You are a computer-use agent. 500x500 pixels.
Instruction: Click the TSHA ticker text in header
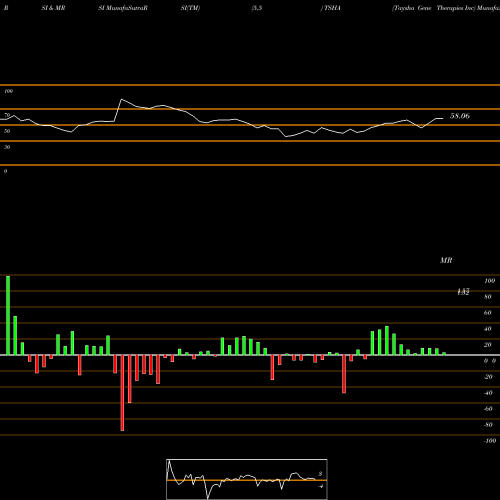pos(332,8)
